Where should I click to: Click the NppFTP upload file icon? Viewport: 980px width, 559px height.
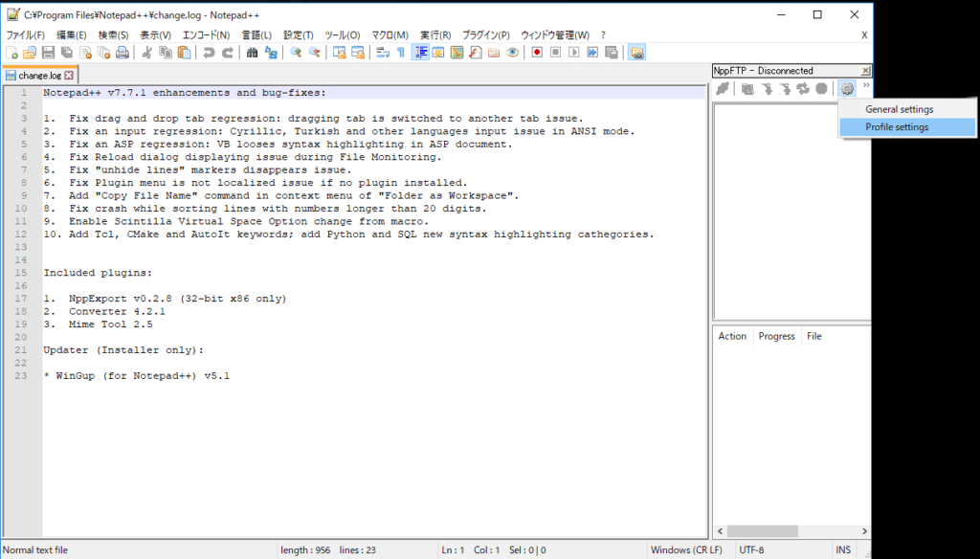click(785, 89)
